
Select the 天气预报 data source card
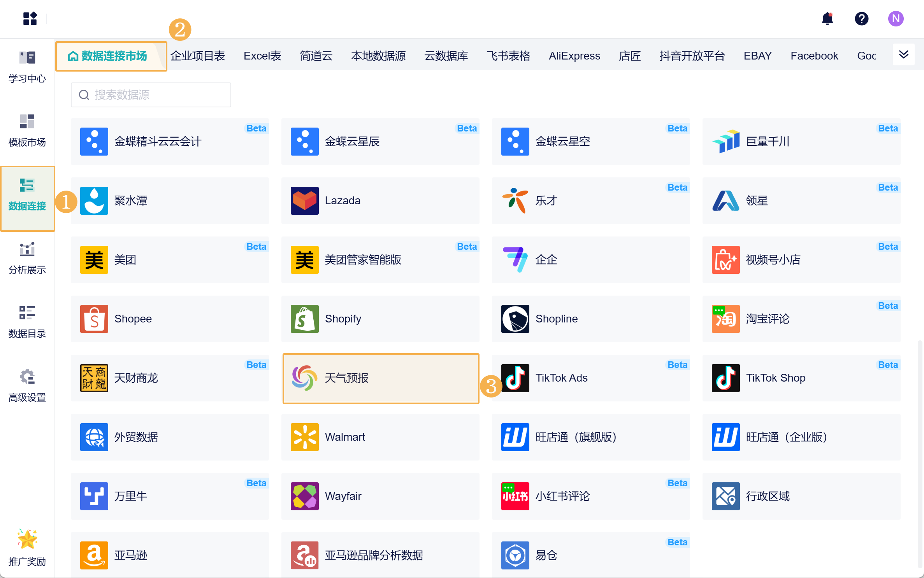pos(381,378)
